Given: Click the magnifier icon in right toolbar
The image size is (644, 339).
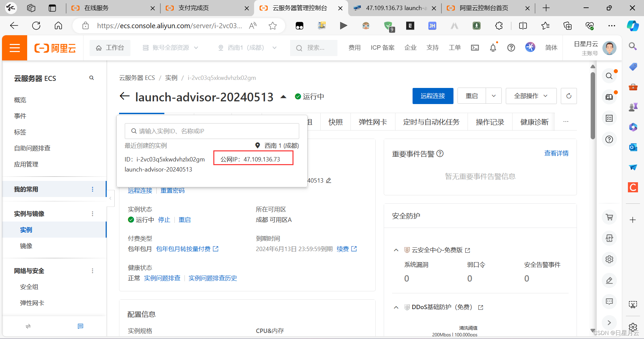Looking at the screenshot, I should tap(609, 76).
